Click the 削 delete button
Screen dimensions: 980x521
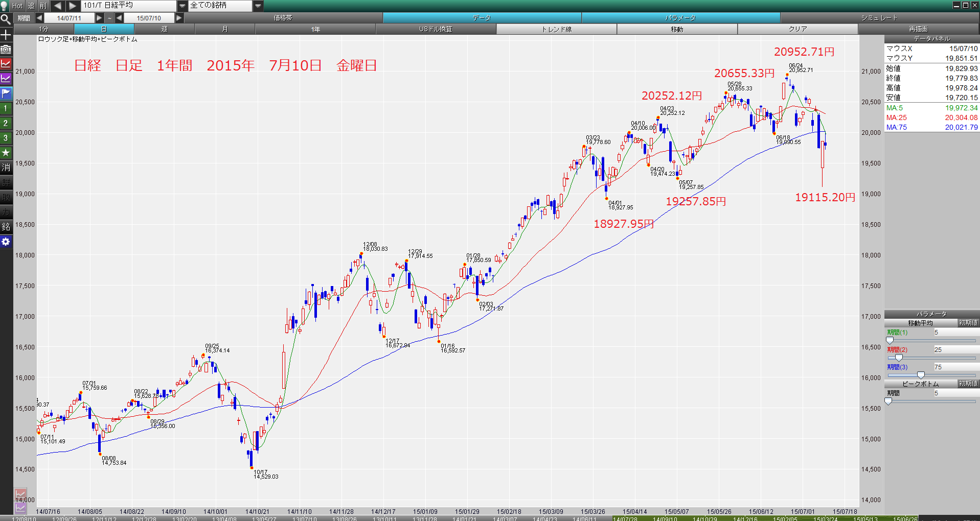[x=43, y=6]
